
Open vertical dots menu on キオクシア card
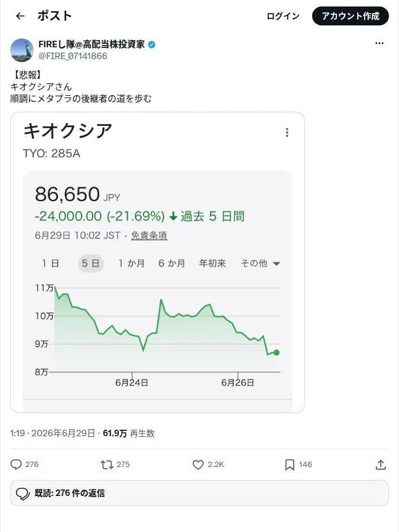(x=287, y=132)
